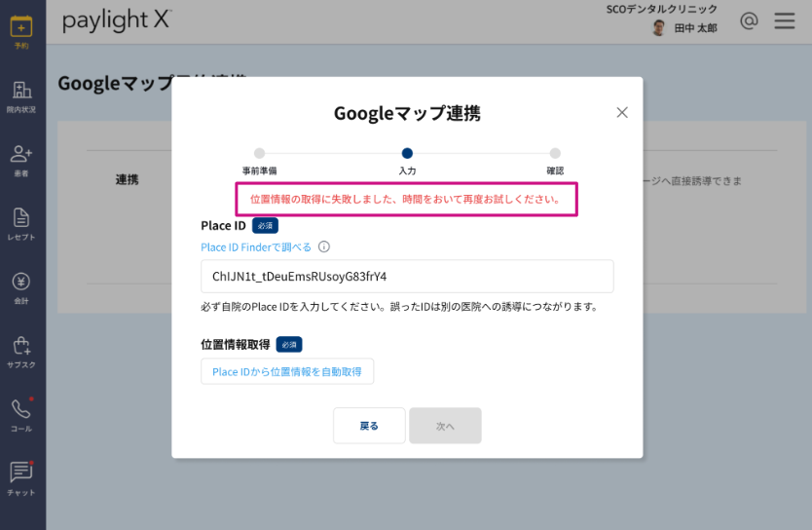Screen dimensions: 812x530
Task: Click the 連携 label in background page
Action: coord(127,180)
